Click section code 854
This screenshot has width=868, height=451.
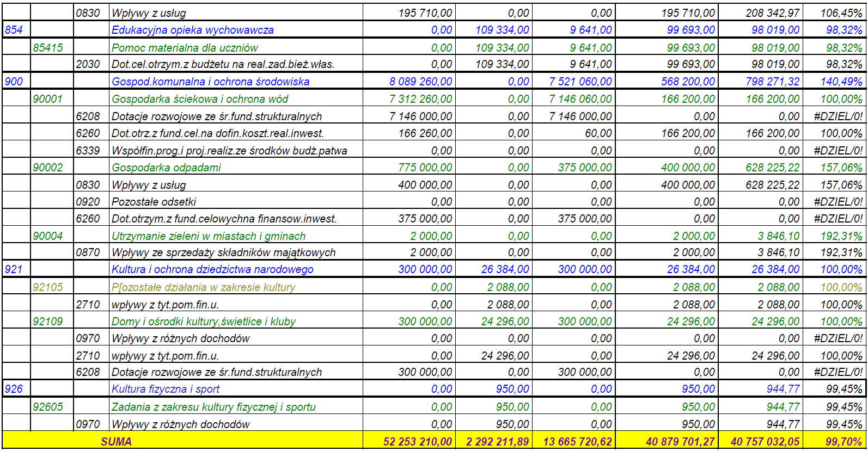14,30
